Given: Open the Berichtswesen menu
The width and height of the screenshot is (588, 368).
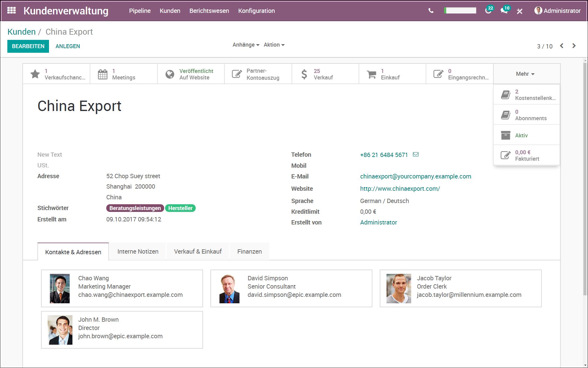Looking at the screenshot, I should (209, 11).
